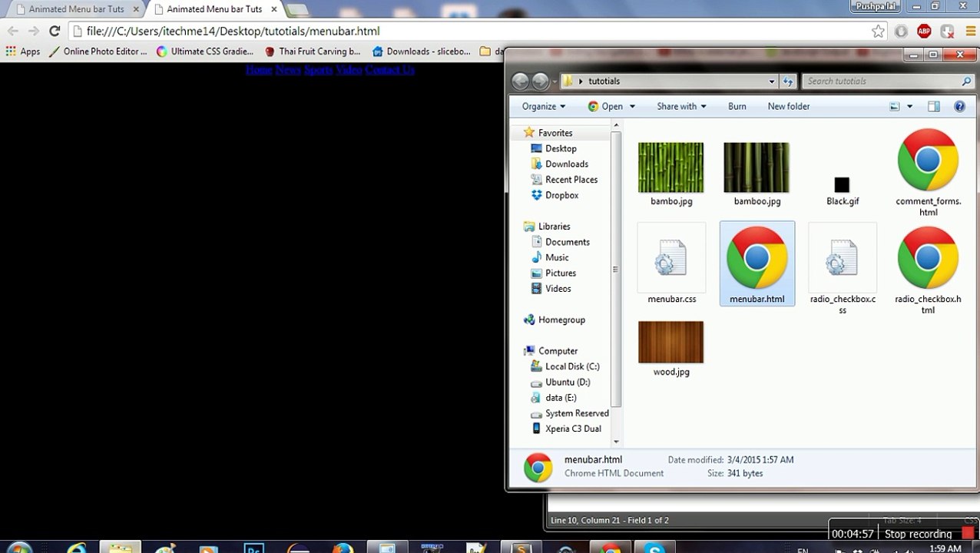Click the breadcrumb arrow before tutotials
The width and height of the screenshot is (980, 553).
[x=581, y=81]
